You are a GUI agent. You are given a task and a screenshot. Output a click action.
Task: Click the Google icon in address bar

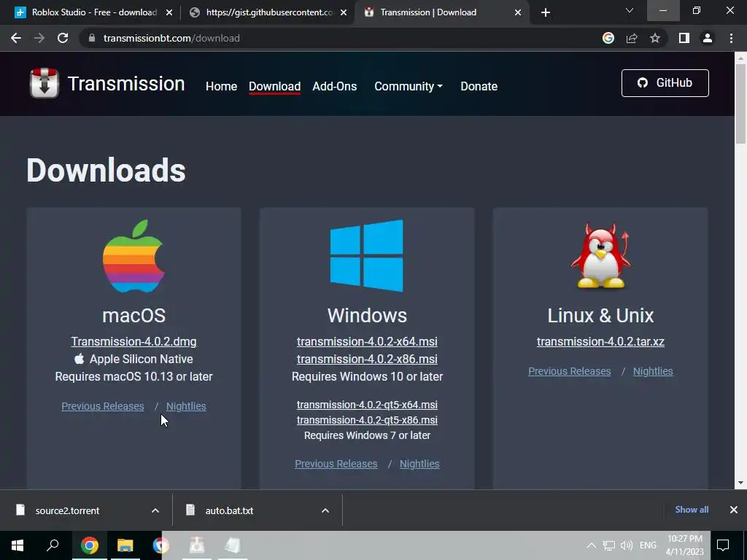(608, 38)
